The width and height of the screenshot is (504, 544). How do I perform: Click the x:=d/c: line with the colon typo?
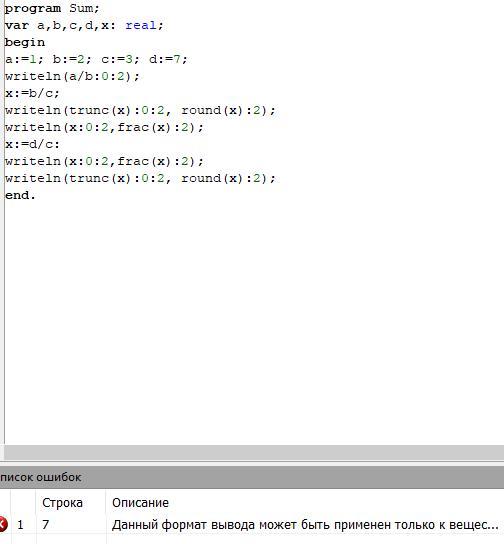[x=32, y=144]
